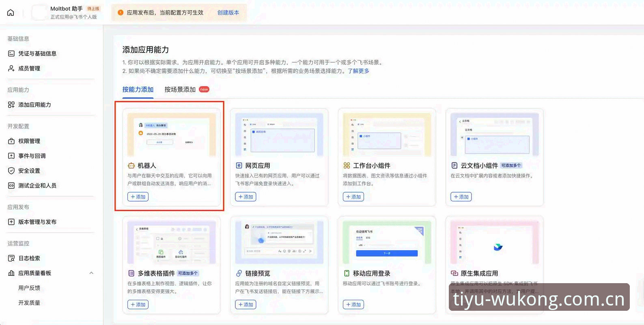Click the 权限管理 icon in sidebar

11,141
